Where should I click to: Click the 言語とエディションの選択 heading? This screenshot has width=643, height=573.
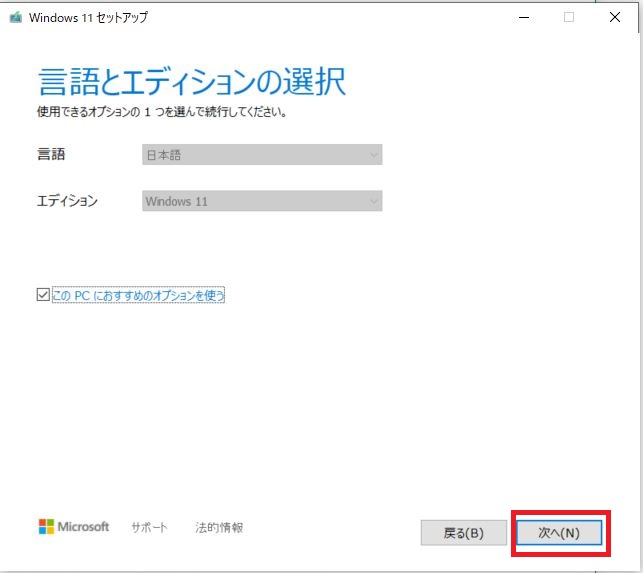(191, 82)
